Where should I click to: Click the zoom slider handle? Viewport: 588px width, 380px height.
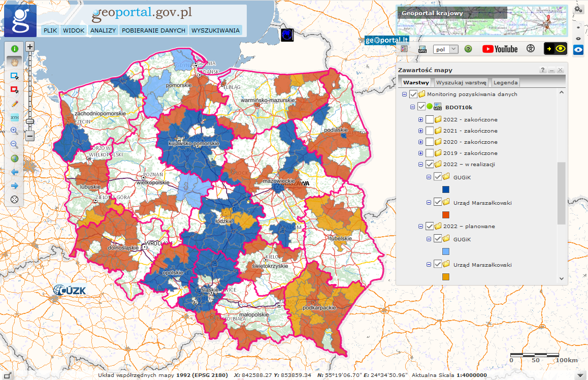pyautogui.click(x=30, y=121)
